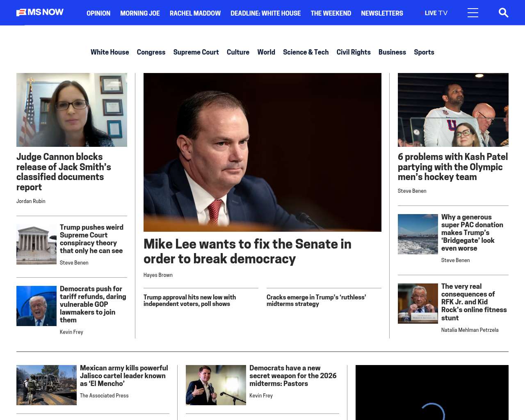
Task: Read Democrats push for tariff refunds story
Action: [x=93, y=304]
